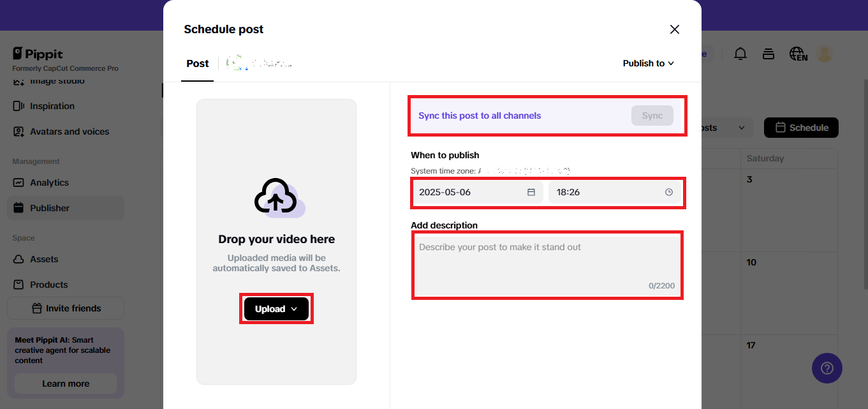Switch to the Post tab
868x409 pixels.
pos(198,64)
